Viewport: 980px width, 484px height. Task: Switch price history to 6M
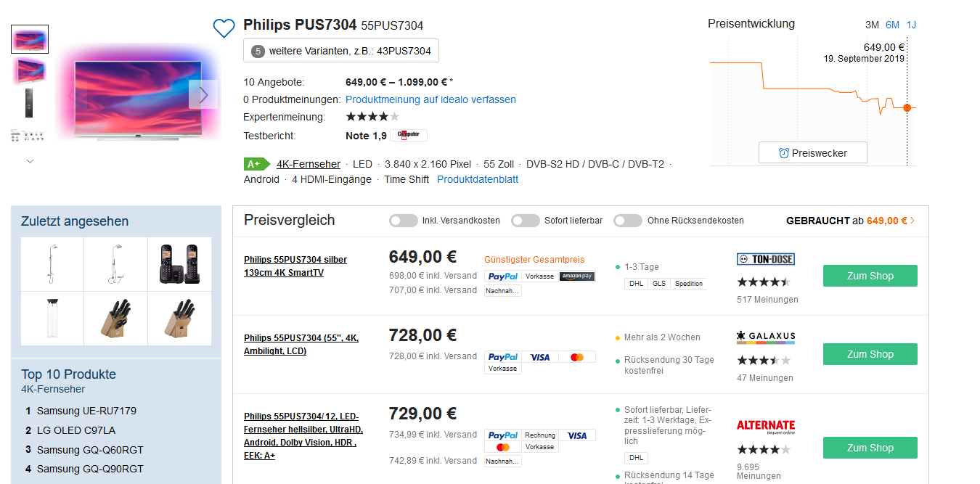pyautogui.click(x=892, y=25)
